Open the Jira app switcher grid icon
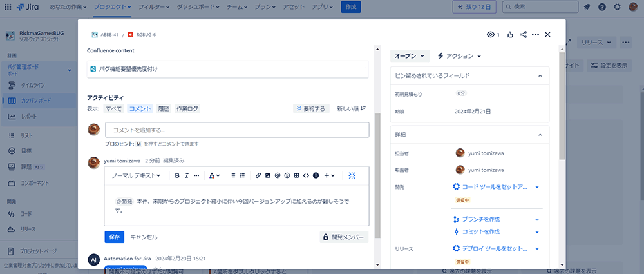The width and height of the screenshot is (644, 274). click(x=8, y=7)
